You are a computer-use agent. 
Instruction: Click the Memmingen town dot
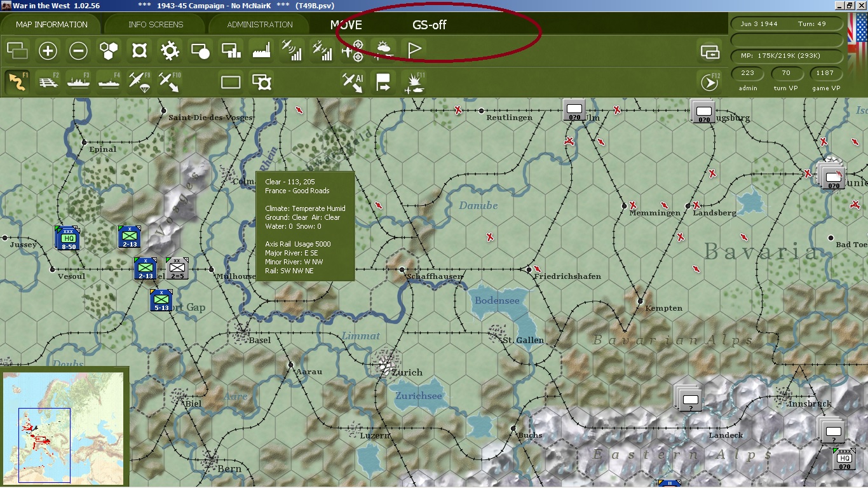pos(625,206)
